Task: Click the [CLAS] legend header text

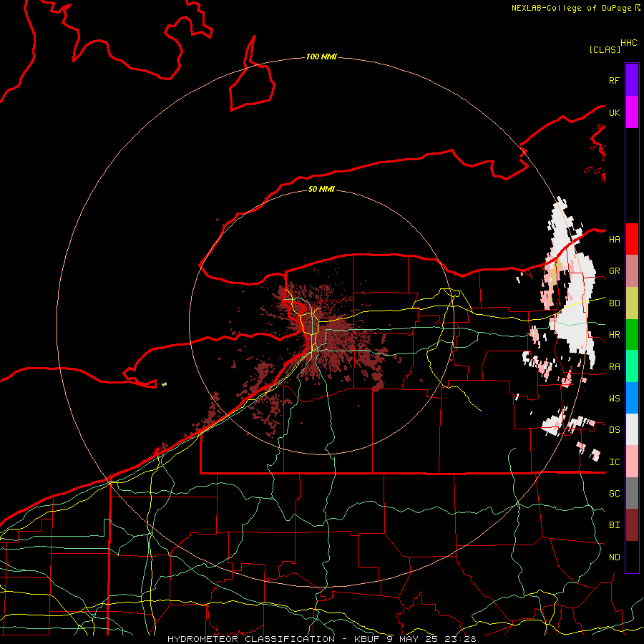Action: coord(605,49)
